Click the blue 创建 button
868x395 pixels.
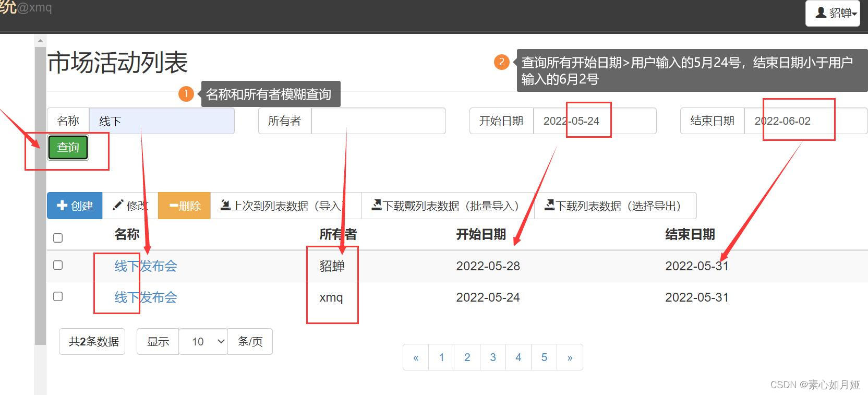[75, 206]
